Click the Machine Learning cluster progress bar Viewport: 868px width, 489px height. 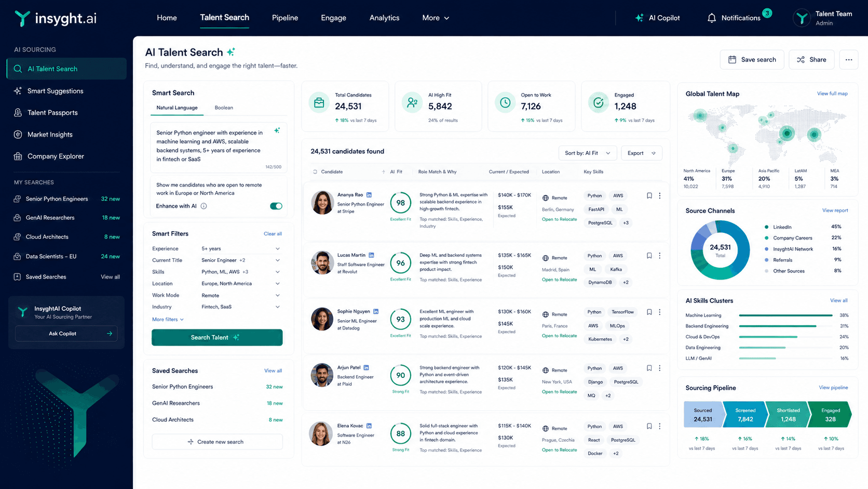click(x=785, y=315)
